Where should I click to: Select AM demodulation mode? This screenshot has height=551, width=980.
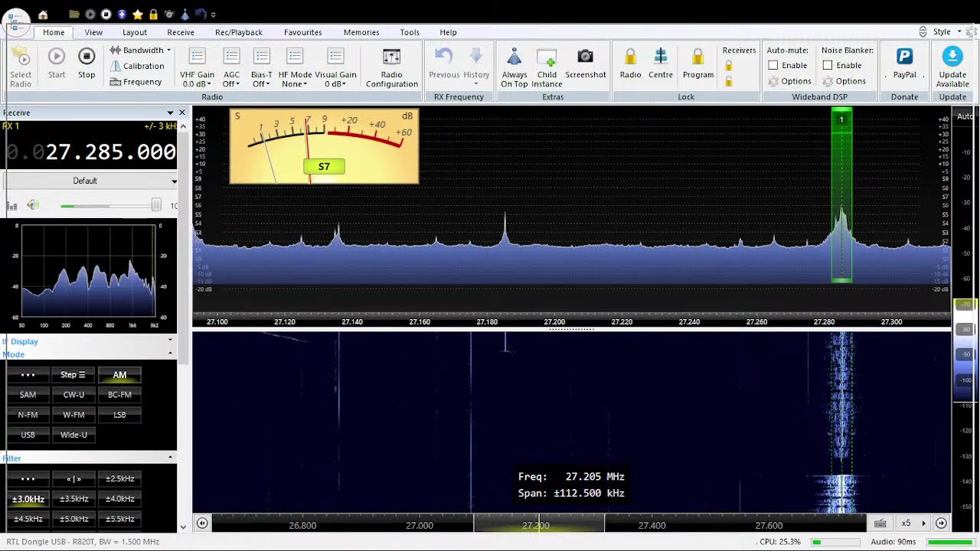119,375
